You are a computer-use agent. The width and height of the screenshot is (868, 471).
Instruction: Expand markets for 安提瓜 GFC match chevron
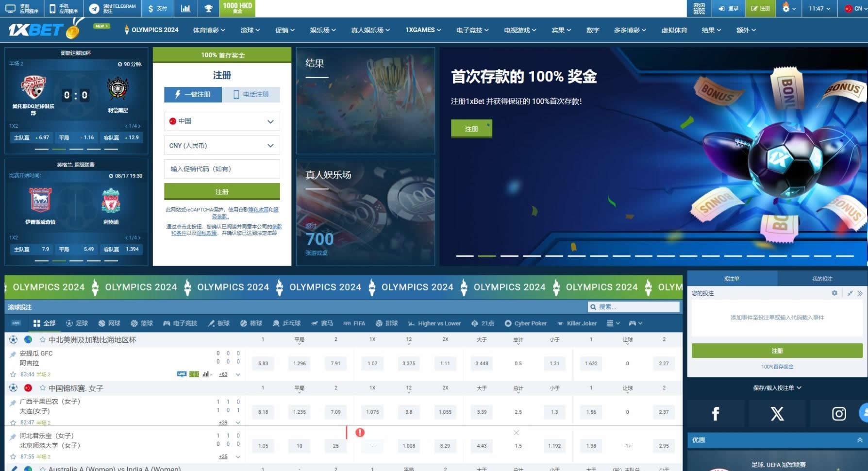point(238,374)
